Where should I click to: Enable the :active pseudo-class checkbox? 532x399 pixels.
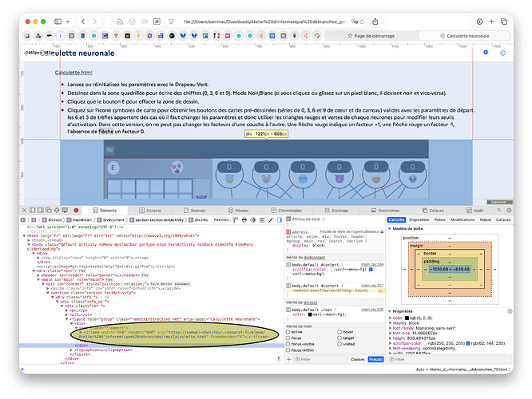click(x=288, y=332)
